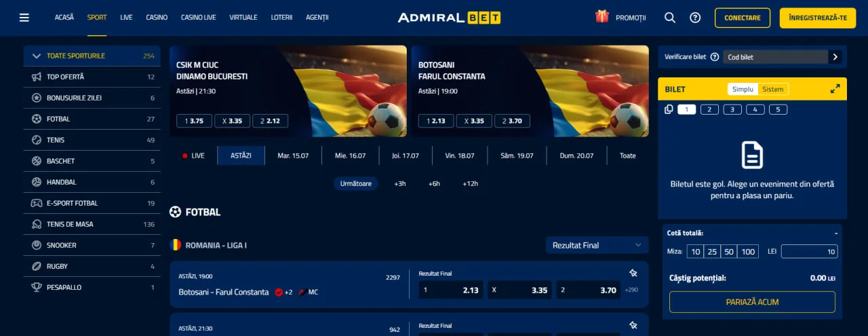Click the Rugby sidebar icon

tap(37, 266)
